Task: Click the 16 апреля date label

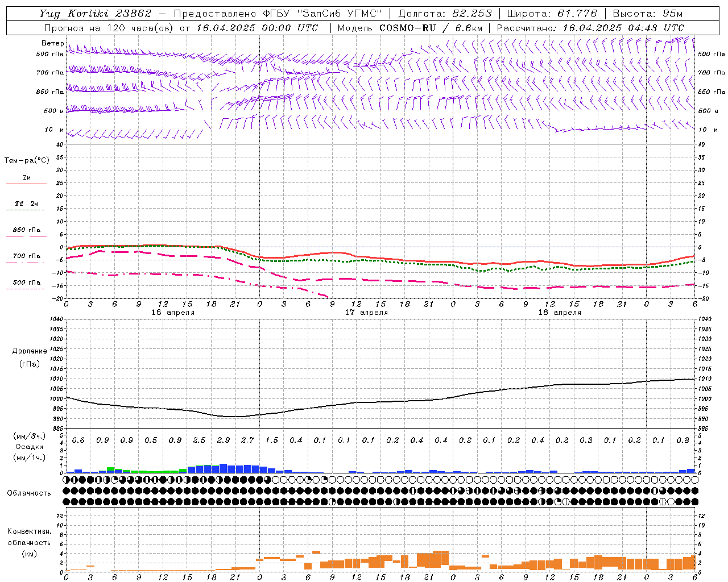Action: click(x=173, y=313)
